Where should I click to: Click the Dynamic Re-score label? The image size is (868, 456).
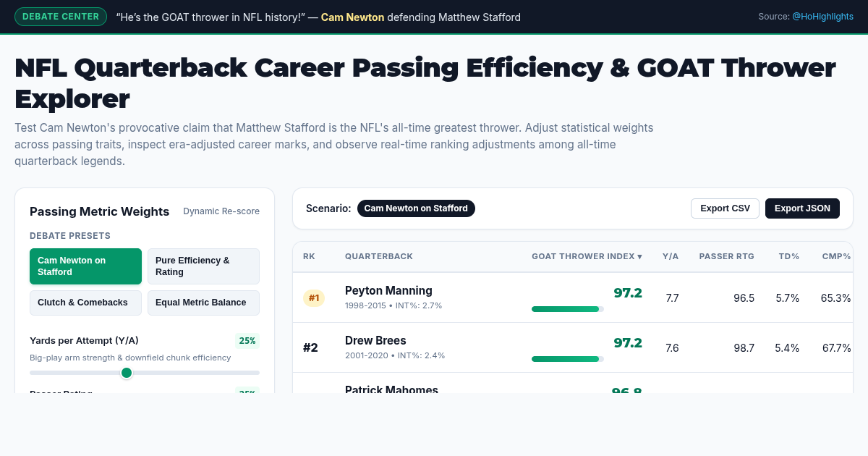tap(221, 211)
